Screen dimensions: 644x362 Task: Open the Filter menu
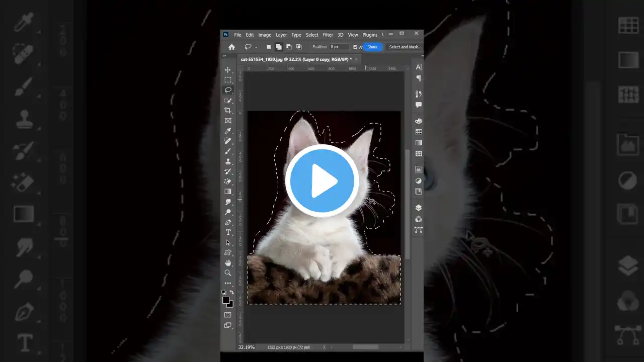(328, 35)
